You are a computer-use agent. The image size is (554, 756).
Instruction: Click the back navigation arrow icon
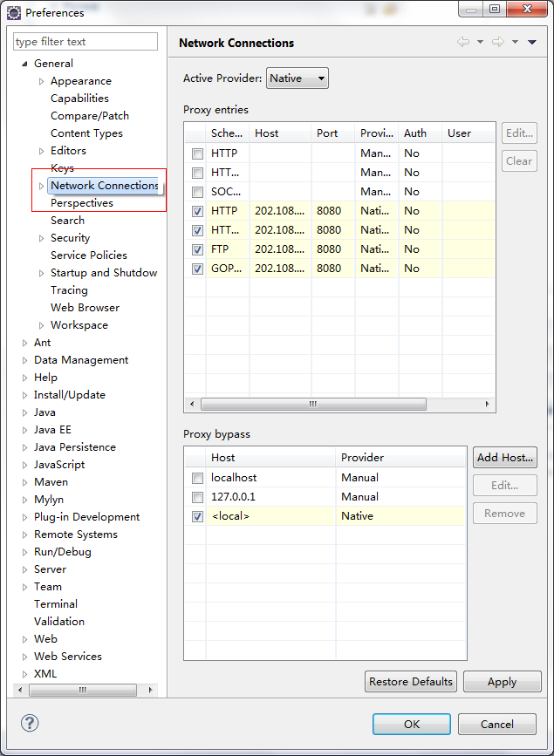(462, 42)
